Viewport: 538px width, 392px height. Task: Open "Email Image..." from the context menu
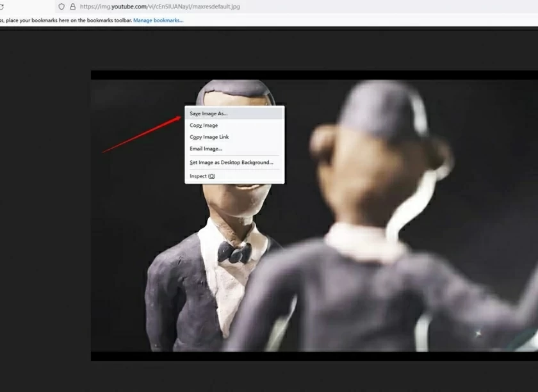pos(205,148)
